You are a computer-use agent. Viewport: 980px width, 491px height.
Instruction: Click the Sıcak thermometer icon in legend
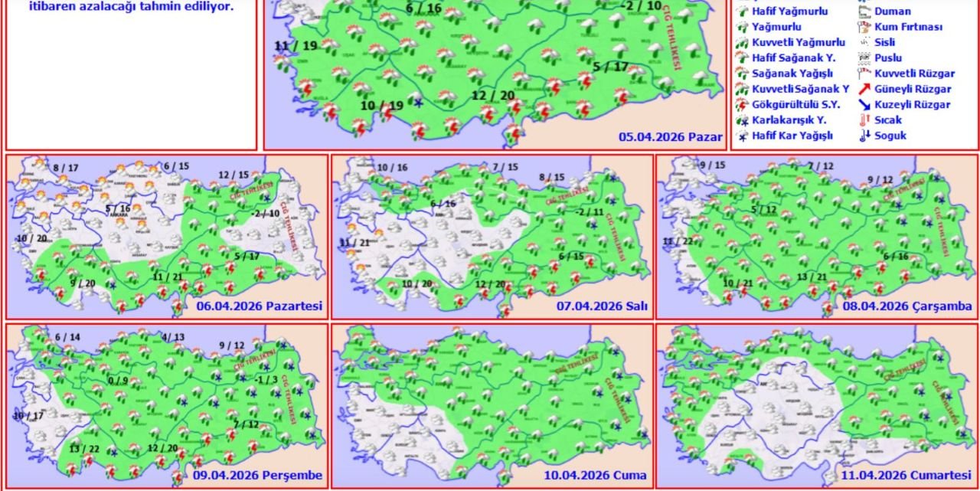(x=864, y=120)
